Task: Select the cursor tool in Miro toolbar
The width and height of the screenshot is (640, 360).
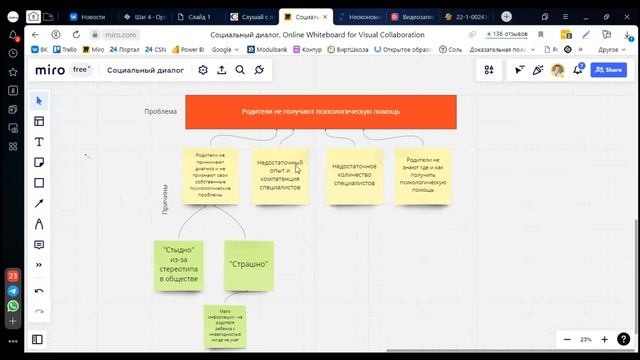Action: 39,101
